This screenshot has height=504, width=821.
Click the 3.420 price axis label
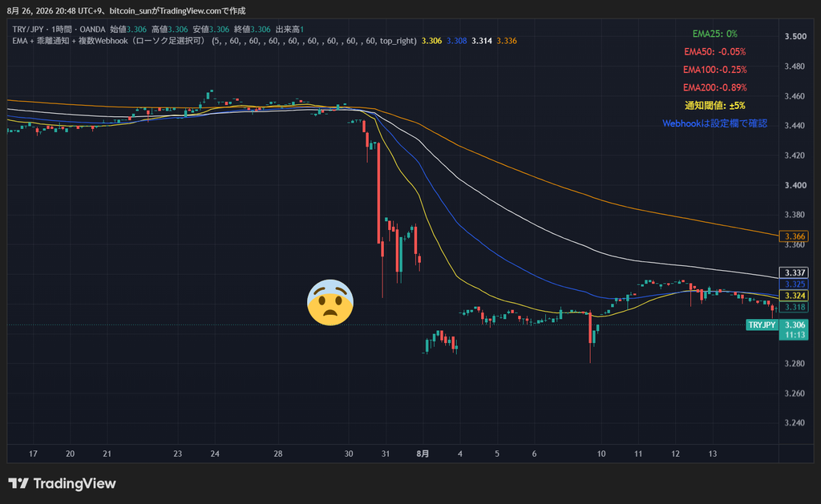[795, 155]
